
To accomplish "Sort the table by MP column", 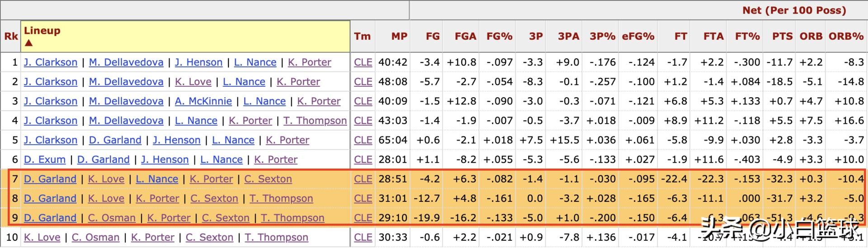I will [x=399, y=37].
